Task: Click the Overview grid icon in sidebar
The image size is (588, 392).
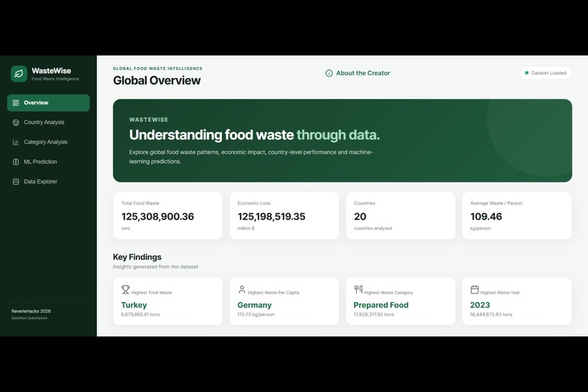Action: pos(16,103)
